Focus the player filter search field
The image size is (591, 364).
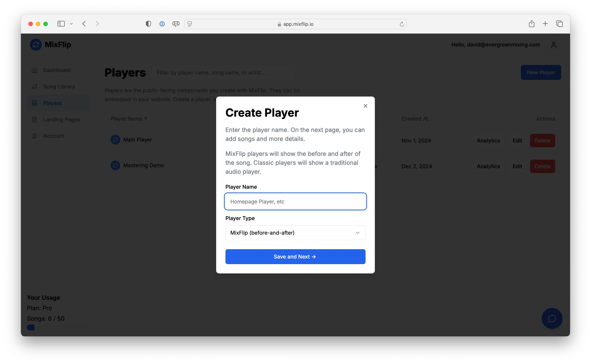pos(223,73)
